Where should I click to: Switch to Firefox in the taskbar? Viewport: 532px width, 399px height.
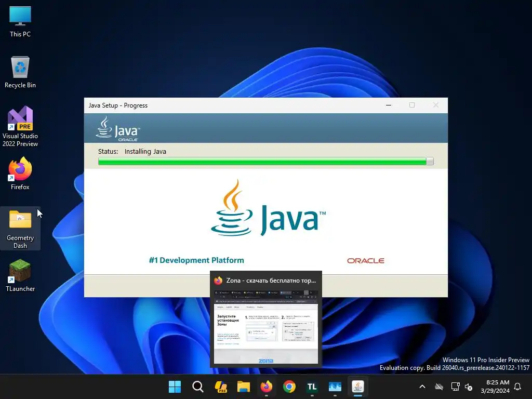(x=267, y=387)
